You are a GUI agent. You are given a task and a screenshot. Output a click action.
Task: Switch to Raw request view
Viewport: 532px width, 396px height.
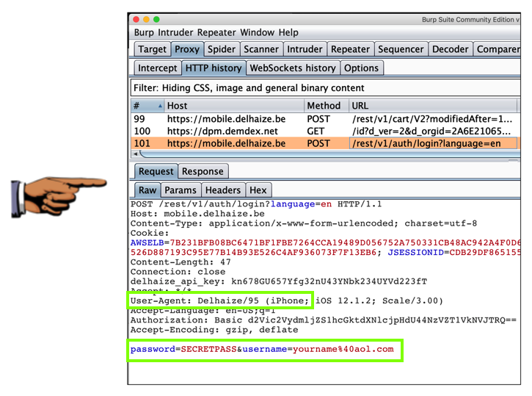(147, 190)
